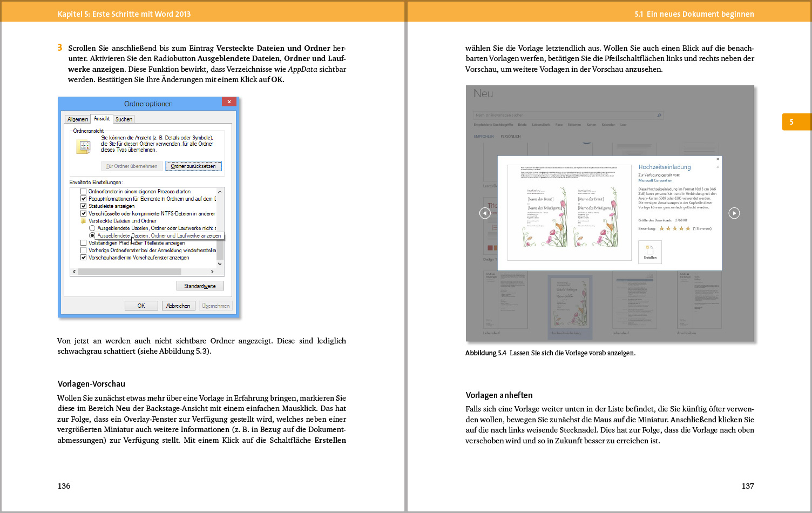Click the horizontal scroll-right arrow in settings list

pos(212,272)
